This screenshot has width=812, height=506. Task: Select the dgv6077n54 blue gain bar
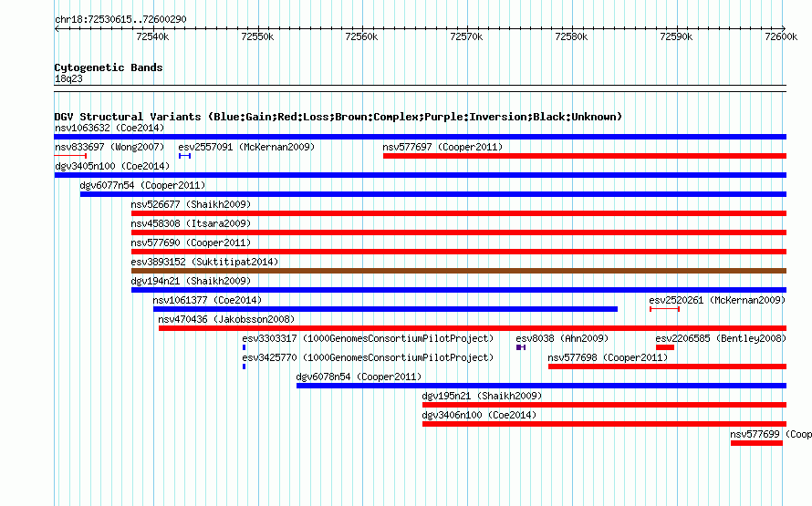tap(433, 194)
